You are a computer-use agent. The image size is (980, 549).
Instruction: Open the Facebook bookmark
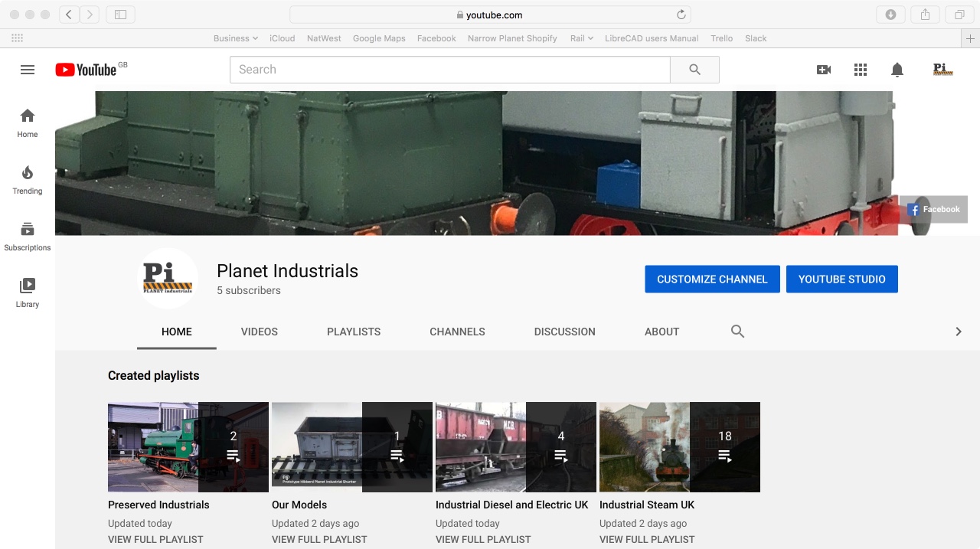436,38
